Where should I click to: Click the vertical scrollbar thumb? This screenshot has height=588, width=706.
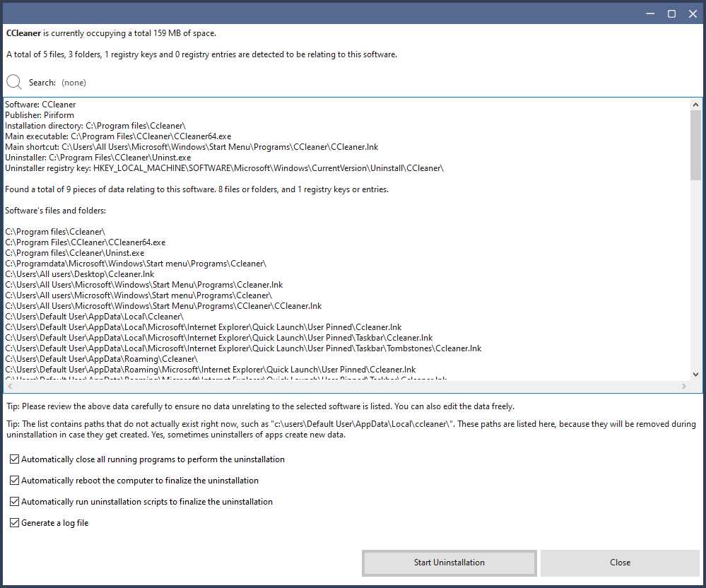695,145
